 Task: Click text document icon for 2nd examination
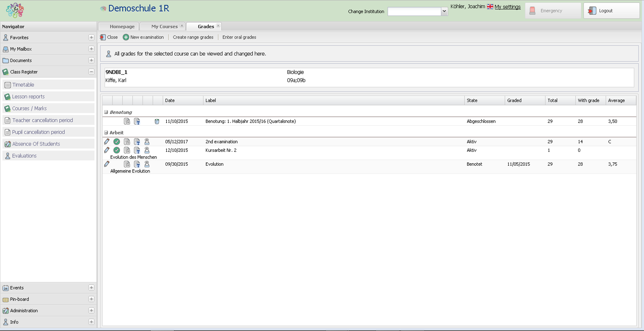(x=137, y=141)
